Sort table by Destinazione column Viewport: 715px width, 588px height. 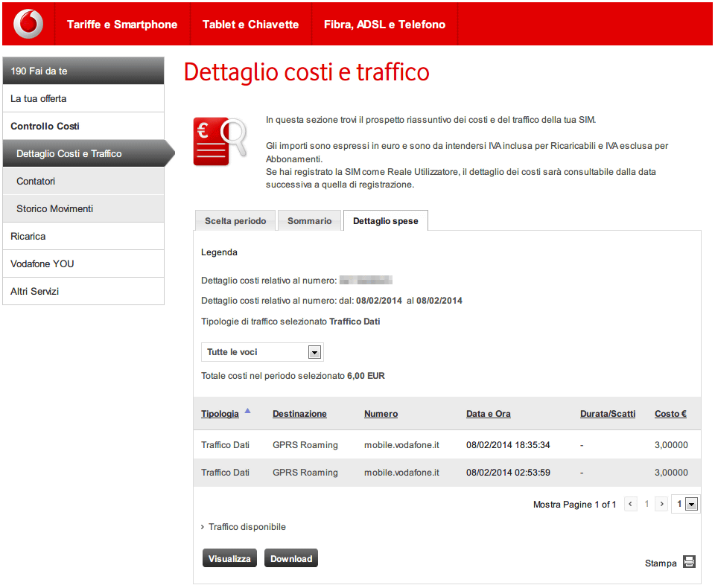[299, 414]
